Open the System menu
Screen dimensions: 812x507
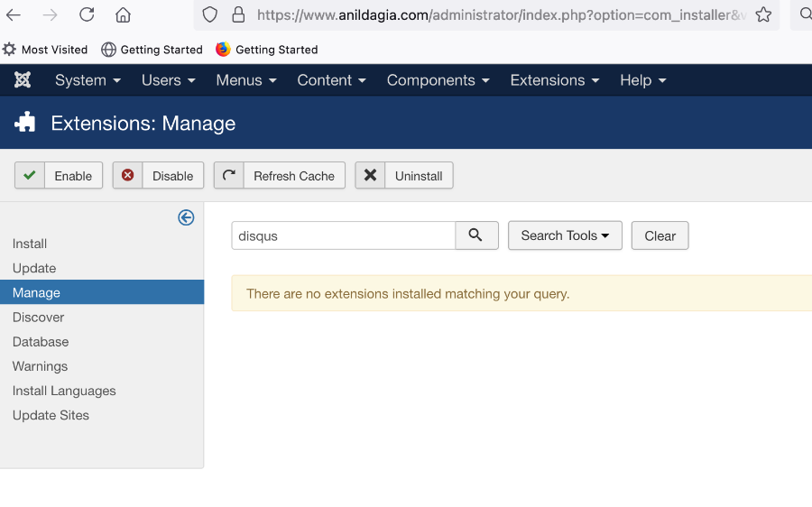pyautogui.click(x=88, y=80)
